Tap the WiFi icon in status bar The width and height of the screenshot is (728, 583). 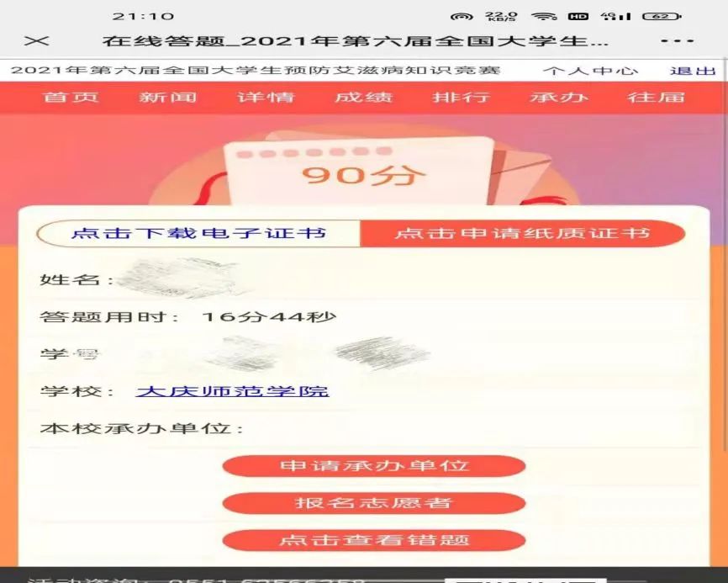coord(545,16)
